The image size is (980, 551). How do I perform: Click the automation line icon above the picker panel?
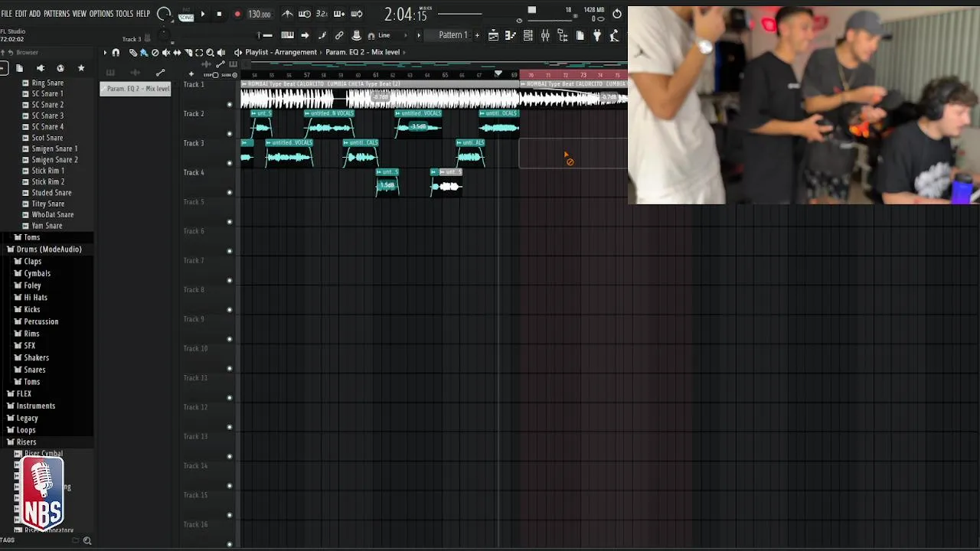coord(160,73)
